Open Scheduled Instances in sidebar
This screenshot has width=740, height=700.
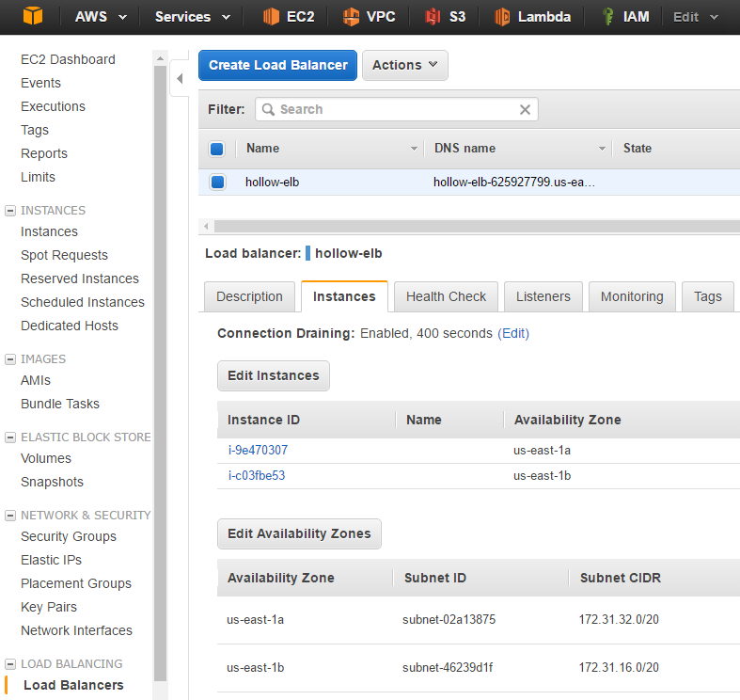point(83,302)
